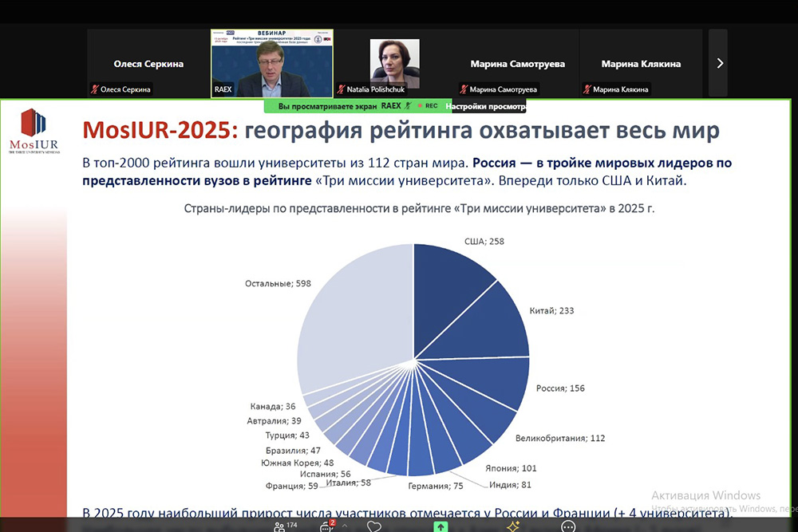
Task: Click the MosIUR logo on the slide
Action: [x=34, y=130]
